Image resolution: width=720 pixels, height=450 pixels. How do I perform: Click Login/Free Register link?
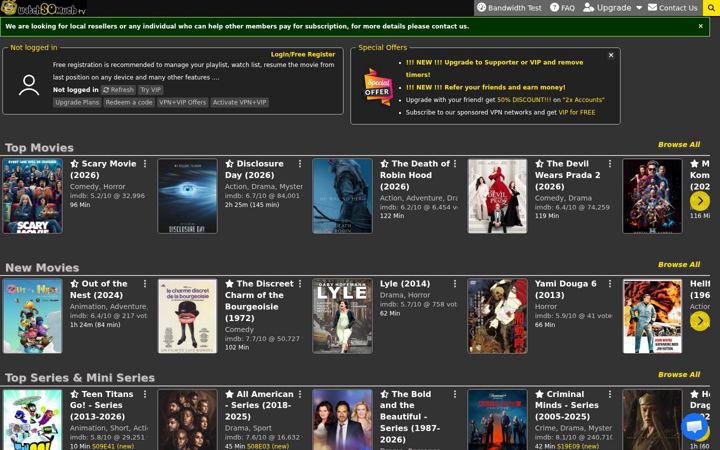coord(303,54)
